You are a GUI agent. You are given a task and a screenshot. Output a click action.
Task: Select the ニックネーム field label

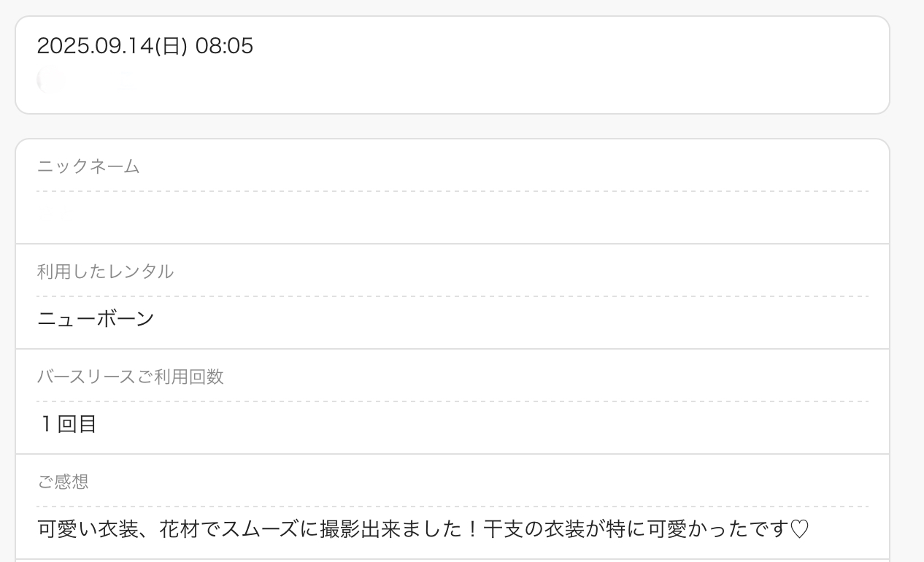88,166
